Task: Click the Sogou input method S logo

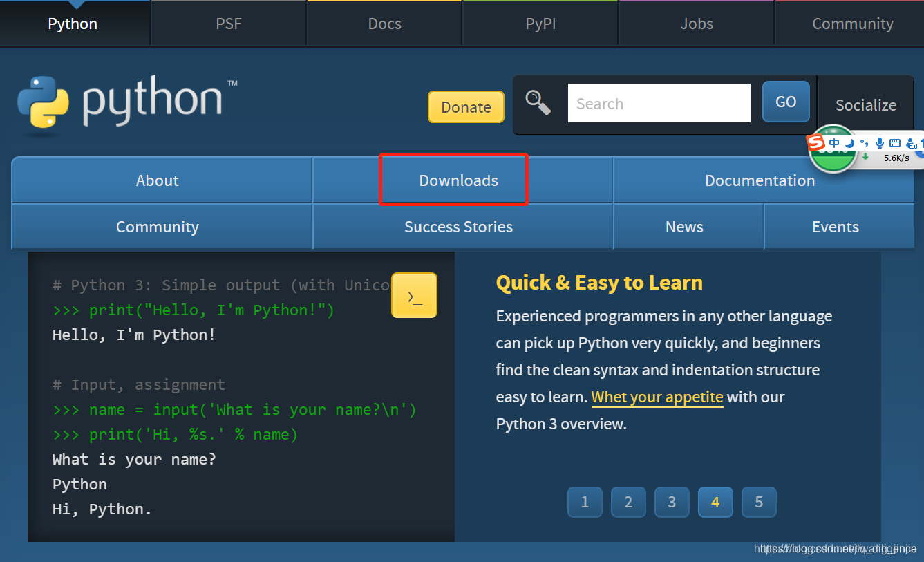Action: click(x=816, y=143)
